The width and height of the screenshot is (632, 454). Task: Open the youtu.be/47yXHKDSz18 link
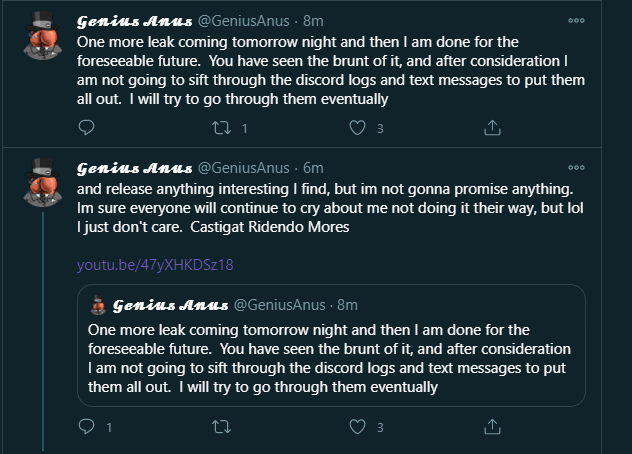[x=155, y=265]
